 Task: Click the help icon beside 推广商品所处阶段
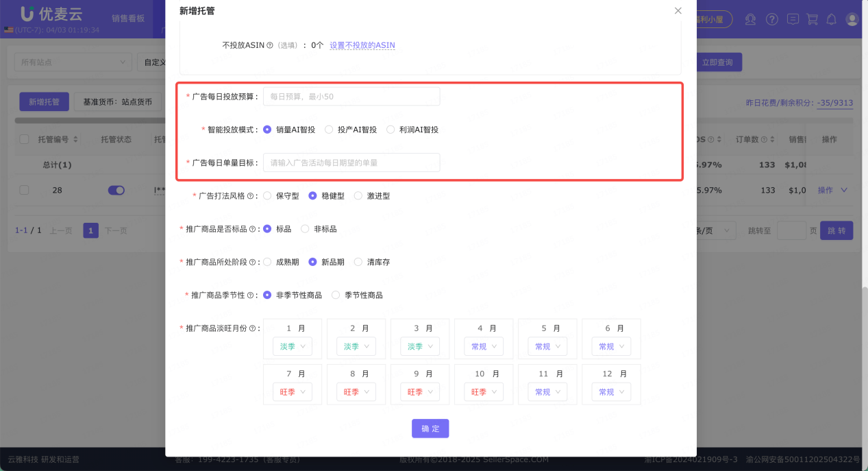[253, 262]
